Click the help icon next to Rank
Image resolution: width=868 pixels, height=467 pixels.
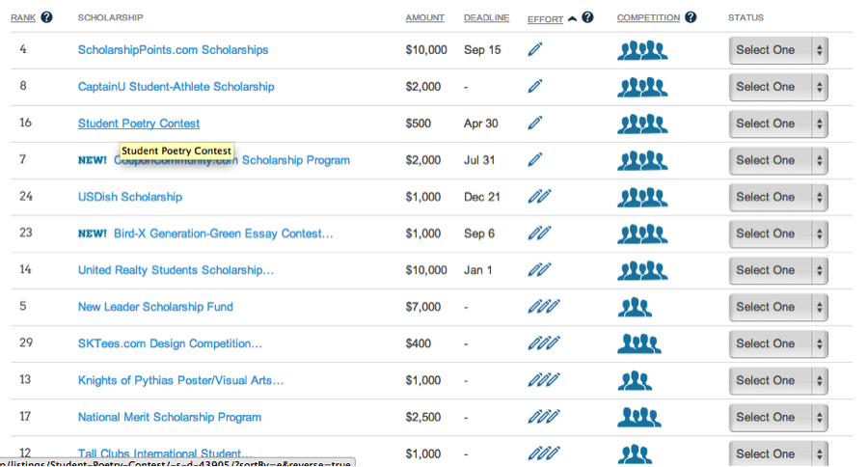pos(46,17)
